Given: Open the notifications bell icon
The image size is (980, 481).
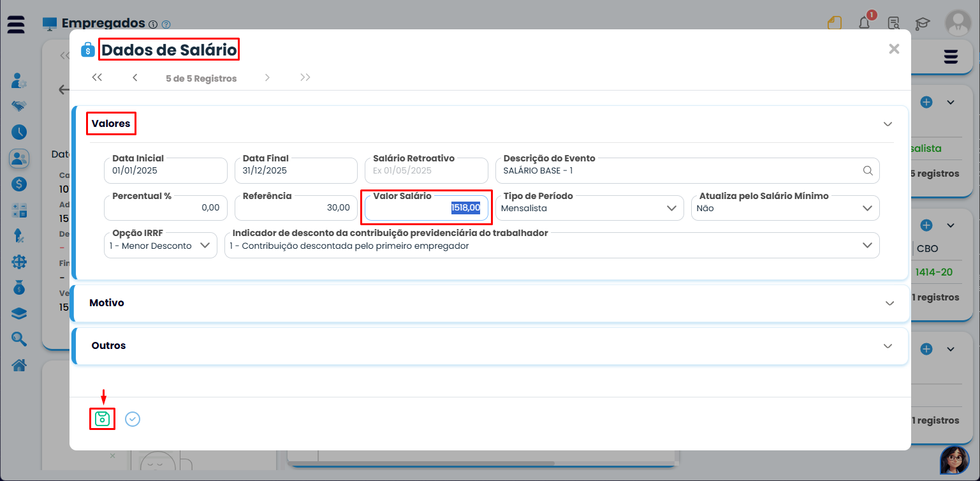Looking at the screenshot, I should [x=864, y=24].
